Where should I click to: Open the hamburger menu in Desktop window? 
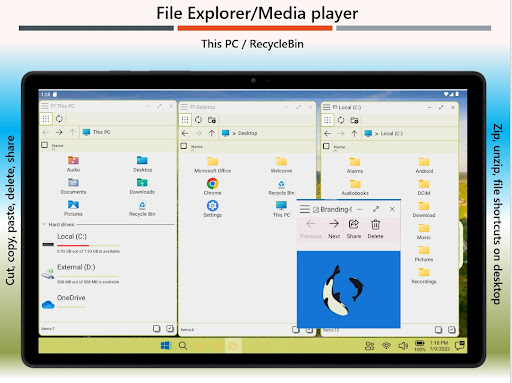[184, 107]
